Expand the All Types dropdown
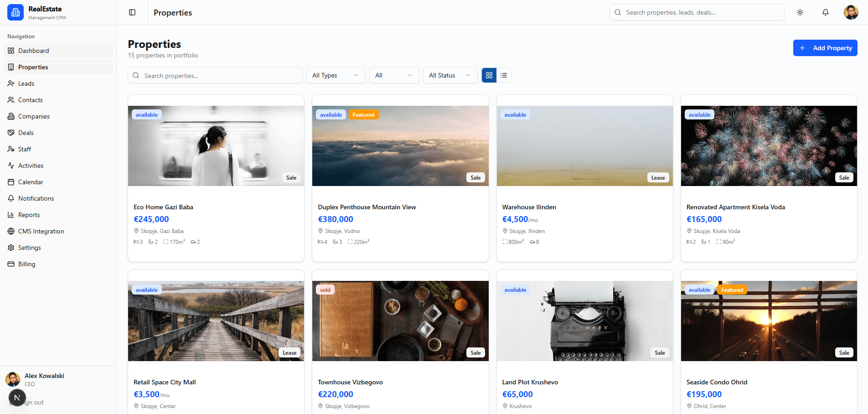The image size is (868, 414). [336, 75]
